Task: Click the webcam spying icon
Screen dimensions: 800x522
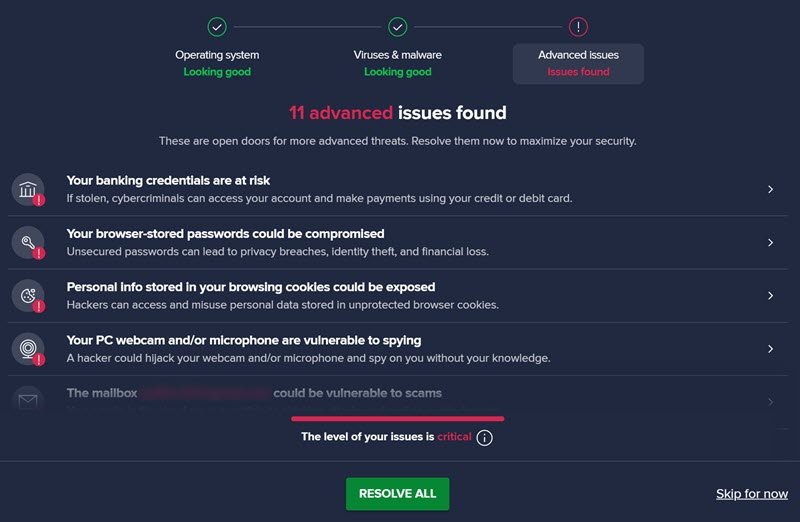Action: 27,348
